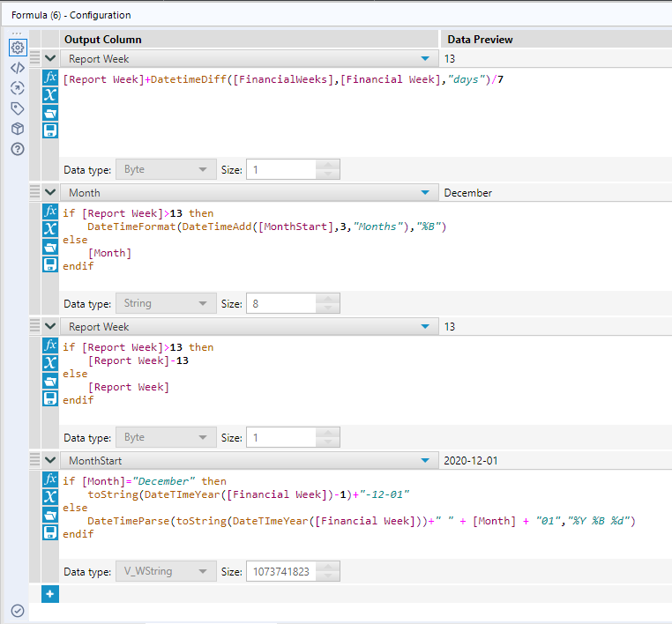Open String data type dropdown for Month

tap(166, 304)
